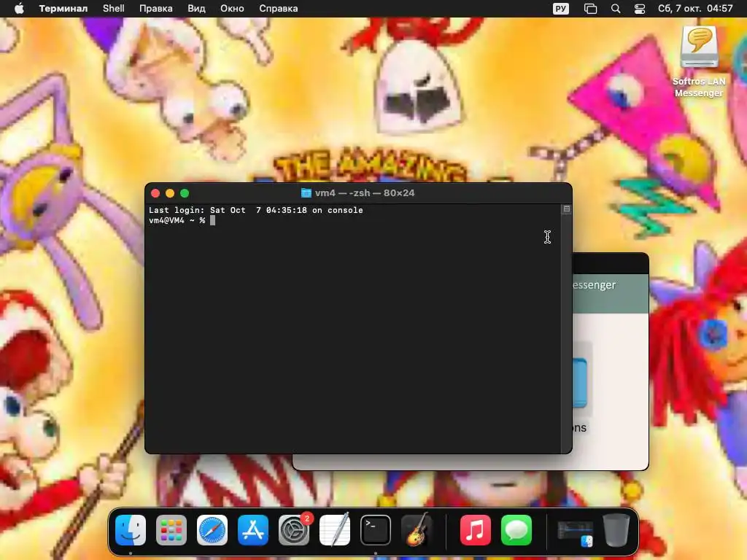The height and width of the screenshot is (560, 747).
Task: Open Finder from the Dock
Action: (x=131, y=530)
